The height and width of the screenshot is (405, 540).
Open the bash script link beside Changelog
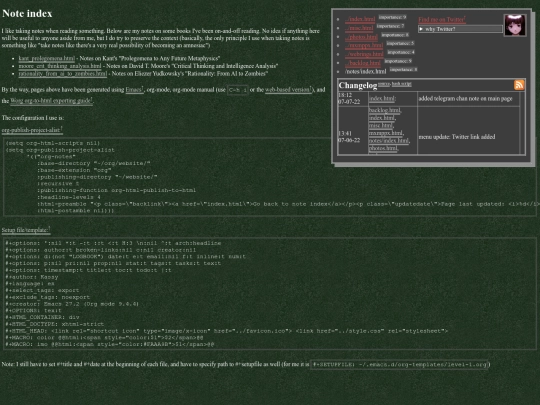point(402,84)
